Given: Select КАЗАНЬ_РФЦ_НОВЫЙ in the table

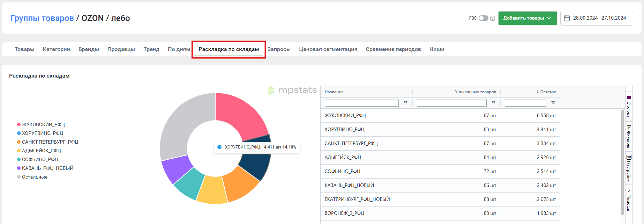Looking at the screenshot, I should [x=349, y=185].
